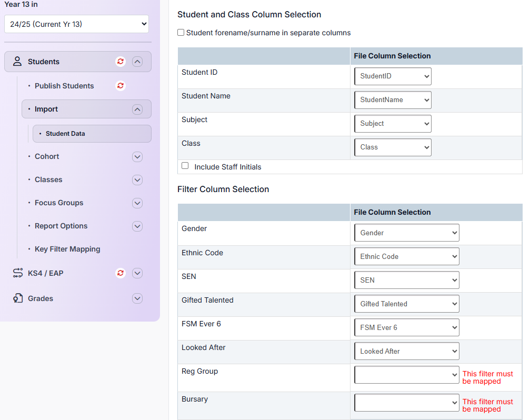
Task: Click the Grades icon in sidebar
Action: coord(17,298)
